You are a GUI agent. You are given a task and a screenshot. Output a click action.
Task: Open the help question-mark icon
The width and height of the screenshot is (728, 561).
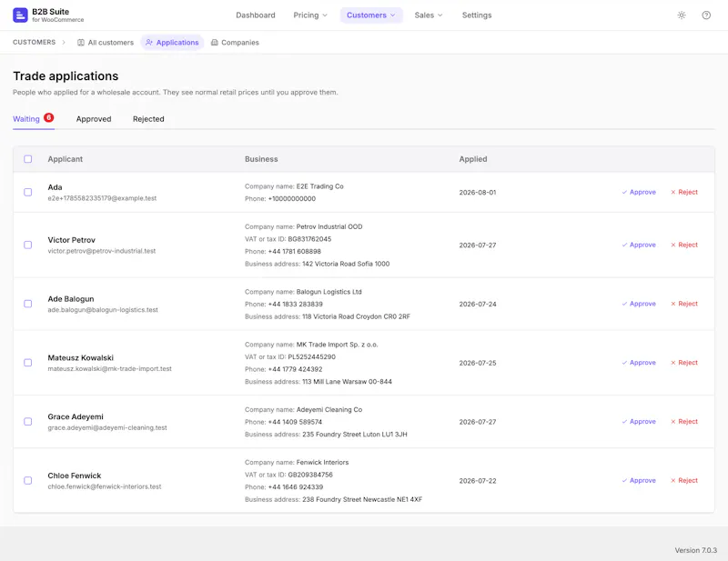tap(706, 15)
